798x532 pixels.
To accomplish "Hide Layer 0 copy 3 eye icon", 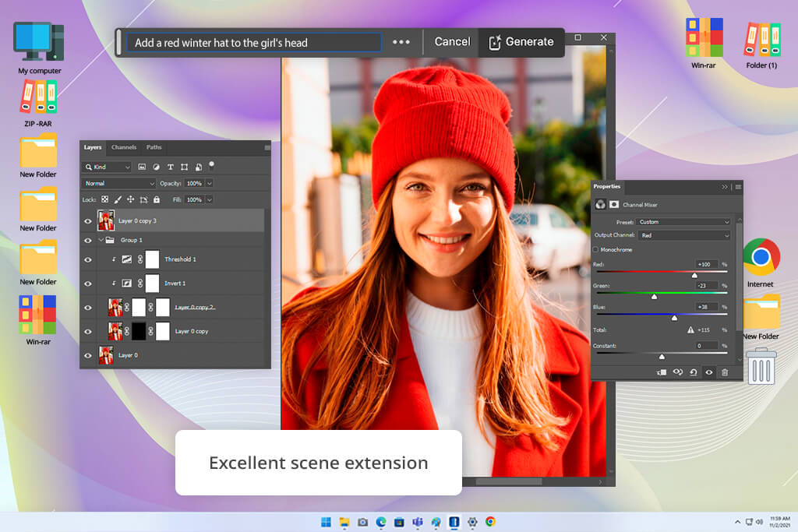I will coord(87,221).
